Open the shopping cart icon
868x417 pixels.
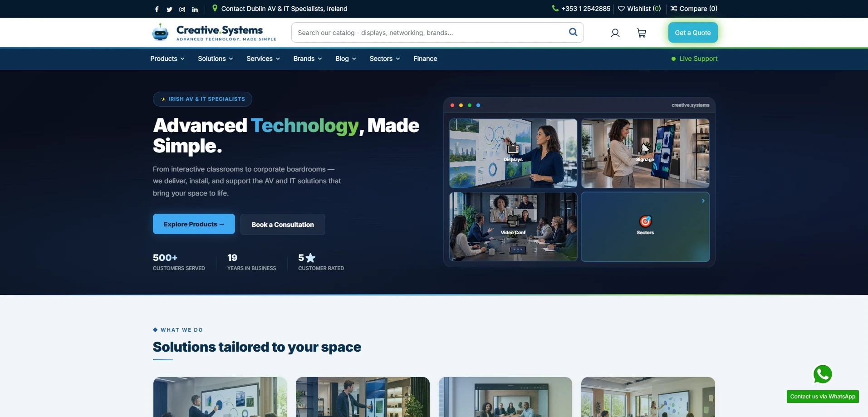[642, 33]
